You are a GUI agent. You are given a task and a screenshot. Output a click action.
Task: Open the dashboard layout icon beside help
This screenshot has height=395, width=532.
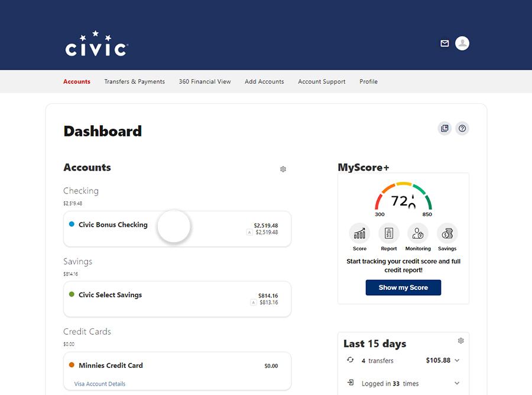tap(445, 128)
